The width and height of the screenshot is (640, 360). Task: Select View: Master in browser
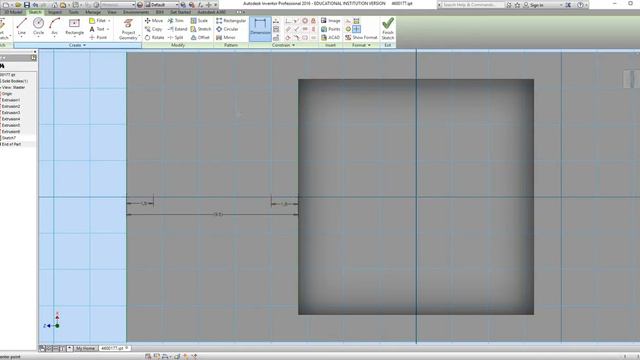[x=13, y=87]
